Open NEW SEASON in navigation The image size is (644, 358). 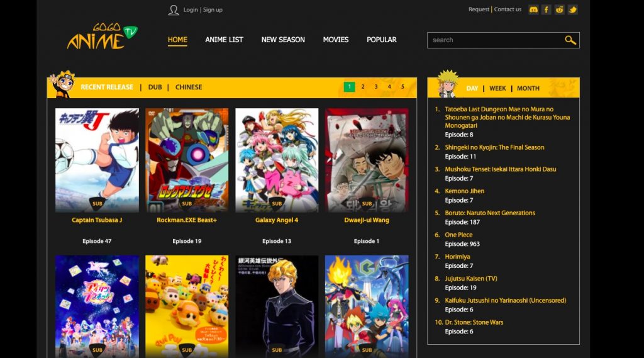pos(283,40)
